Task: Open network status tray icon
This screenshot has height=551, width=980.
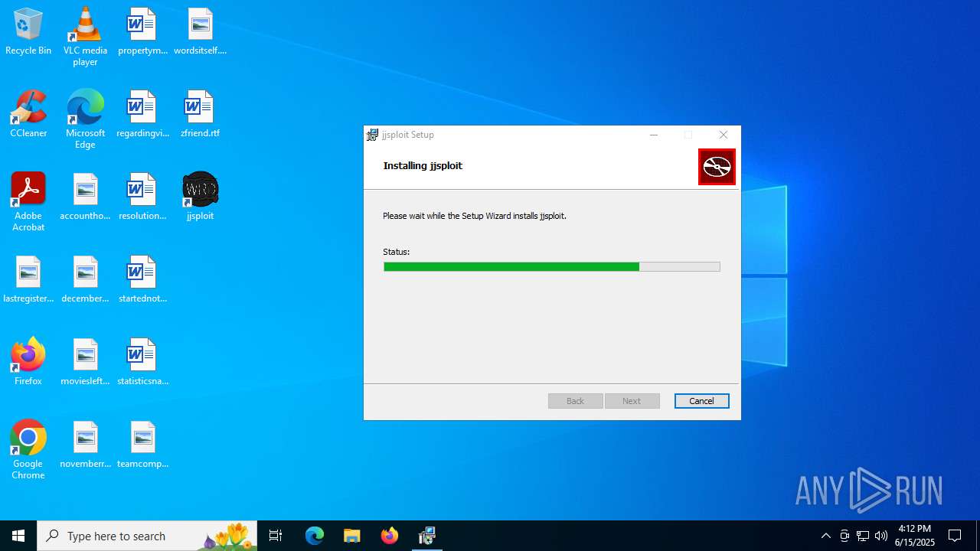Action: point(863,536)
